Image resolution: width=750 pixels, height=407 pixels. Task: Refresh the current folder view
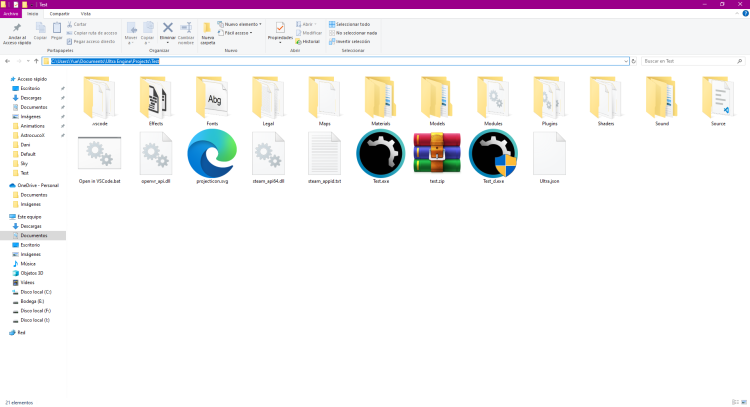pos(634,61)
